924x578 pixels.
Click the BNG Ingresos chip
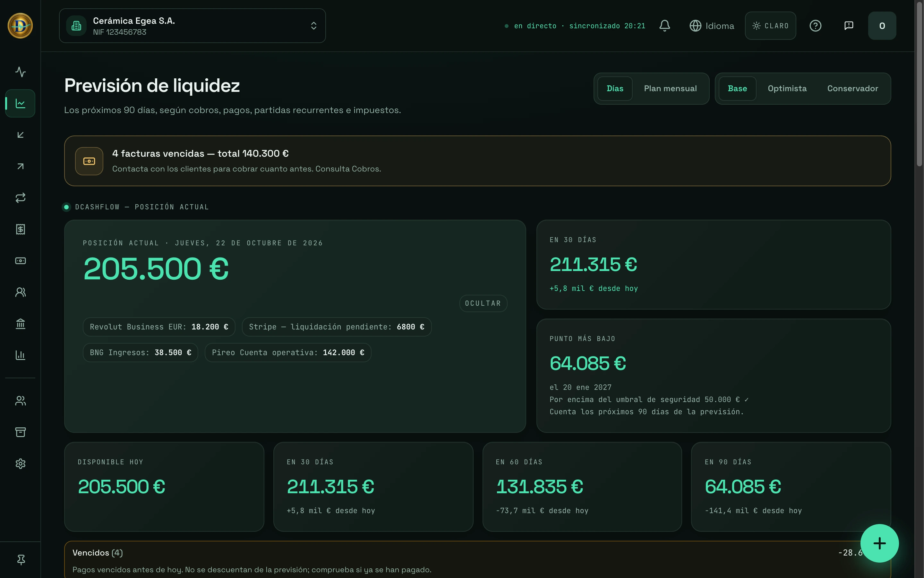(140, 353)
